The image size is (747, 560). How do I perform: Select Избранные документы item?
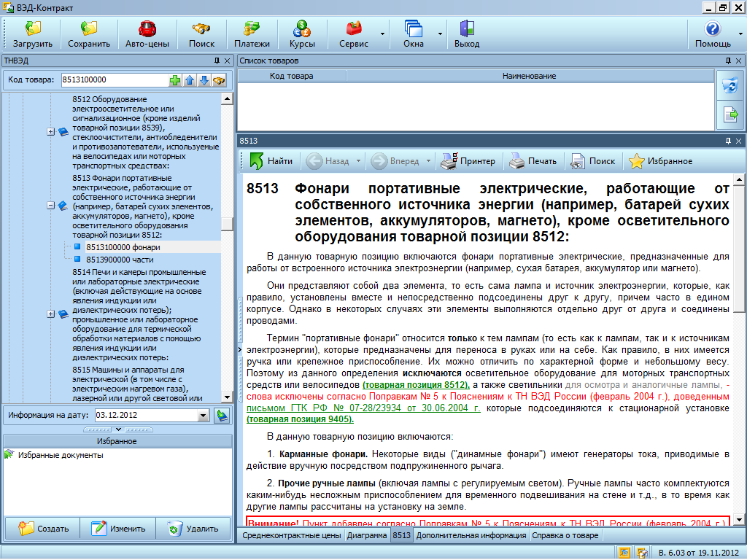(61, 455)
